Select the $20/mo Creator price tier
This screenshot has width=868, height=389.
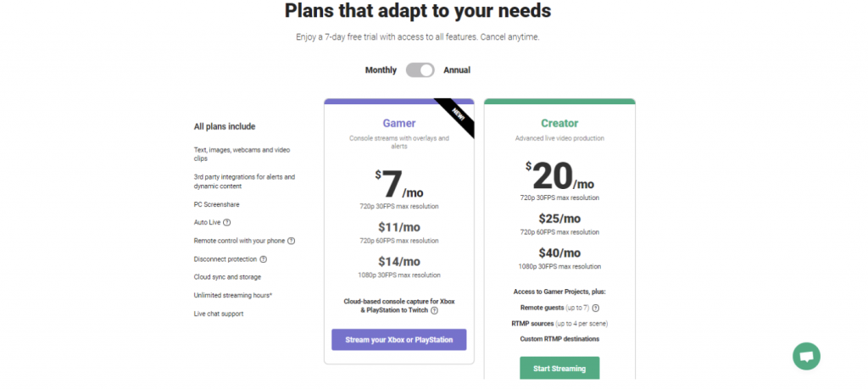point(559,177)
